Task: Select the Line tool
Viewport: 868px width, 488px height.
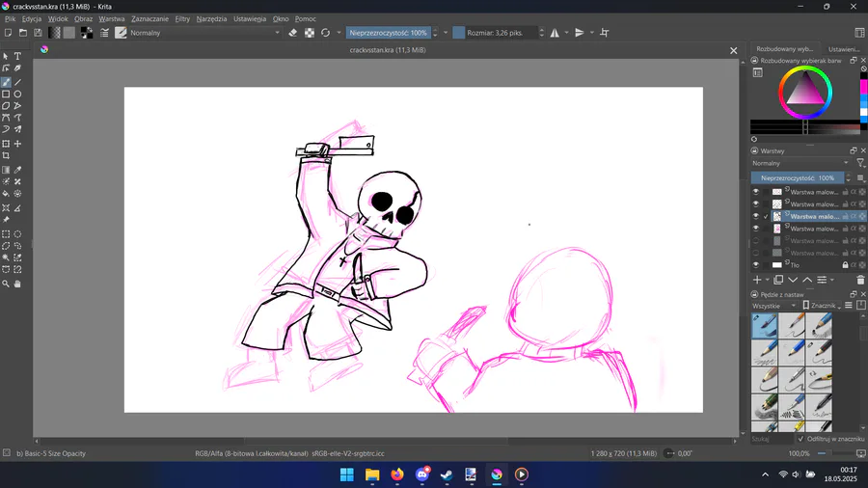Action: pyautogui.click(x=17, y=82)
